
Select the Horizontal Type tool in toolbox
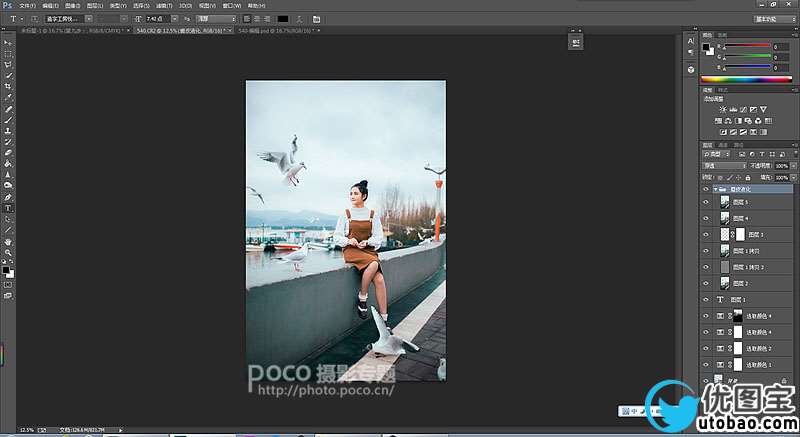8,209
